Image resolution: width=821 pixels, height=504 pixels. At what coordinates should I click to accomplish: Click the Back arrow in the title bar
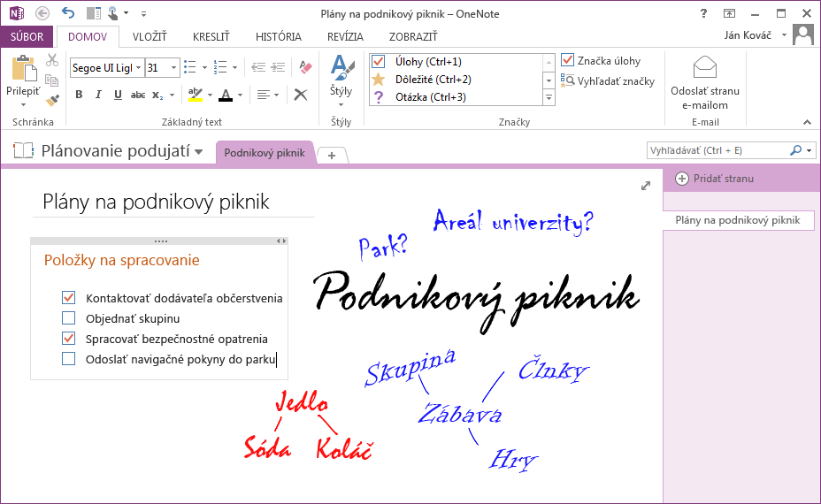[x=42, y=13]
